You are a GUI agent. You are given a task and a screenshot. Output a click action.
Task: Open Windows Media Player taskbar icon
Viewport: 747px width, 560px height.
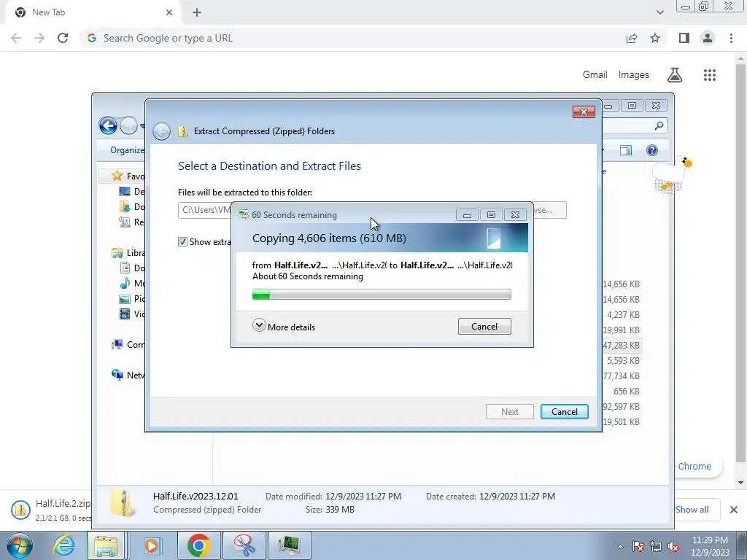click(x=152, y=545)
